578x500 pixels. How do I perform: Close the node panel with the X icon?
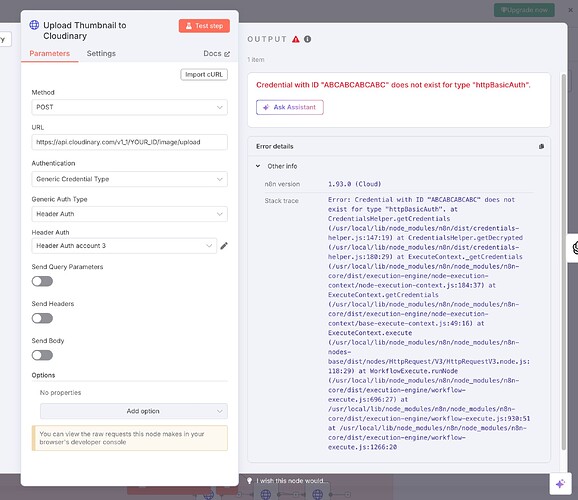coord(570,10)
